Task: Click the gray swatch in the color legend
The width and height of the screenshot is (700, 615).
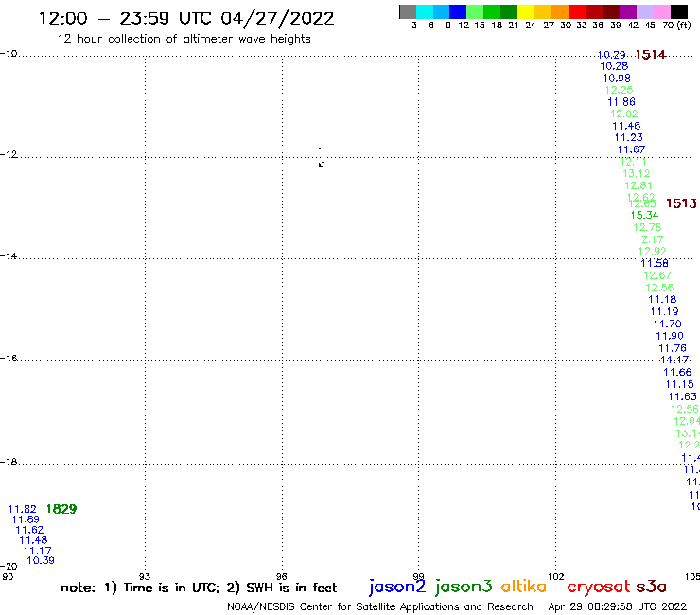Action: [x=408, y=11]
